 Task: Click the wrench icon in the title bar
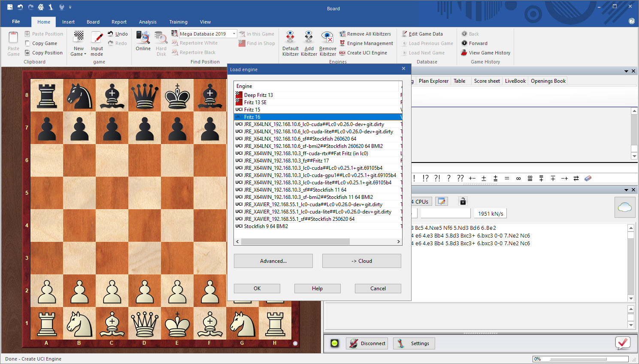pos(51,7)
